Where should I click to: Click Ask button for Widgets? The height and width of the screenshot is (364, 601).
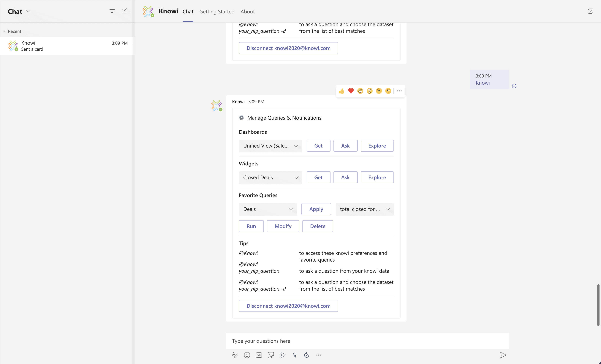(345, 177)
